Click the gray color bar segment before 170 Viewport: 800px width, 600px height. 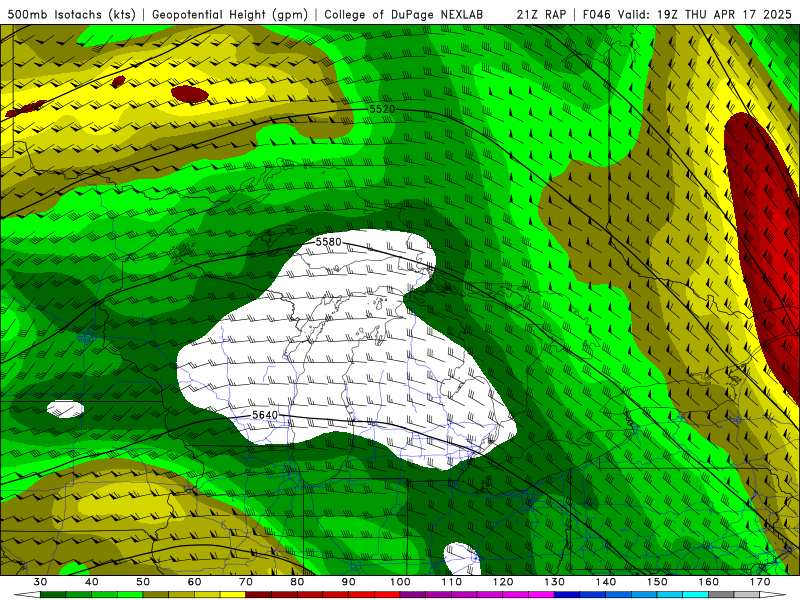pyautogui.click(x=747, y=595)
